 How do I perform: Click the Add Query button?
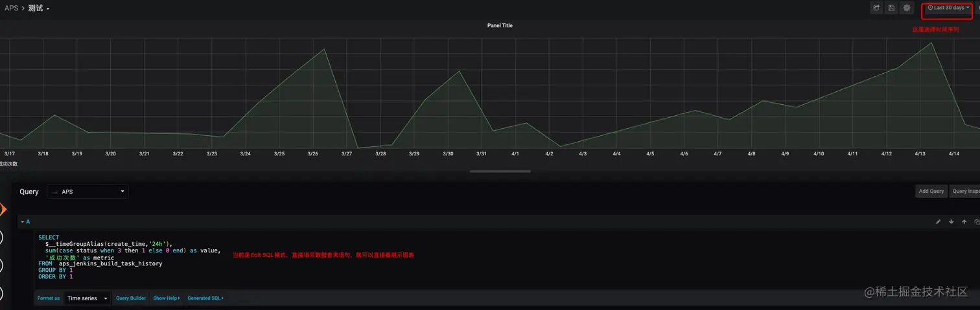coord(931,191)
